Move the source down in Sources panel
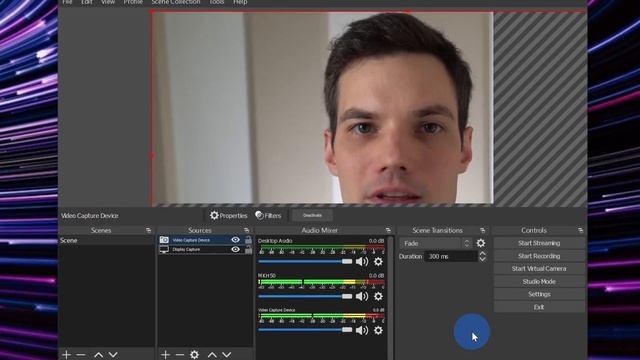This screenshot has height=360, width=640. (x=227, y=355)
